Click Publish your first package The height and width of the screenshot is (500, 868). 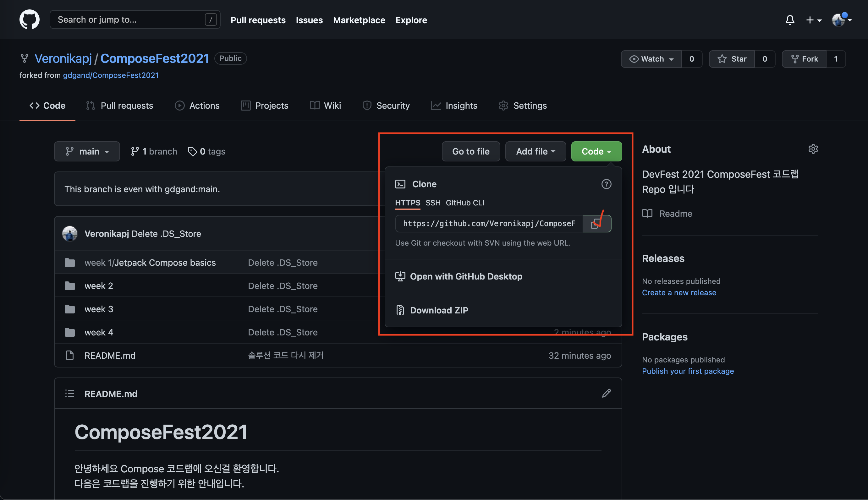(x=688, y=371)
